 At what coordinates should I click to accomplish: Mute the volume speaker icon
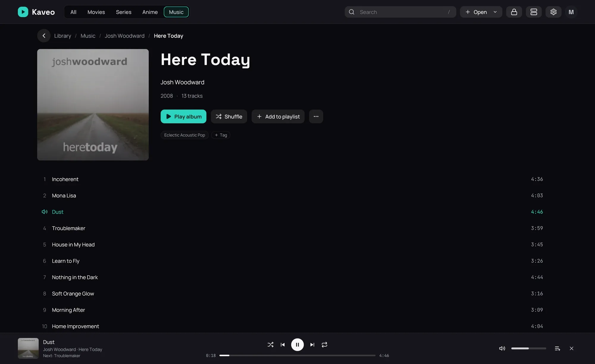(502, 348)
